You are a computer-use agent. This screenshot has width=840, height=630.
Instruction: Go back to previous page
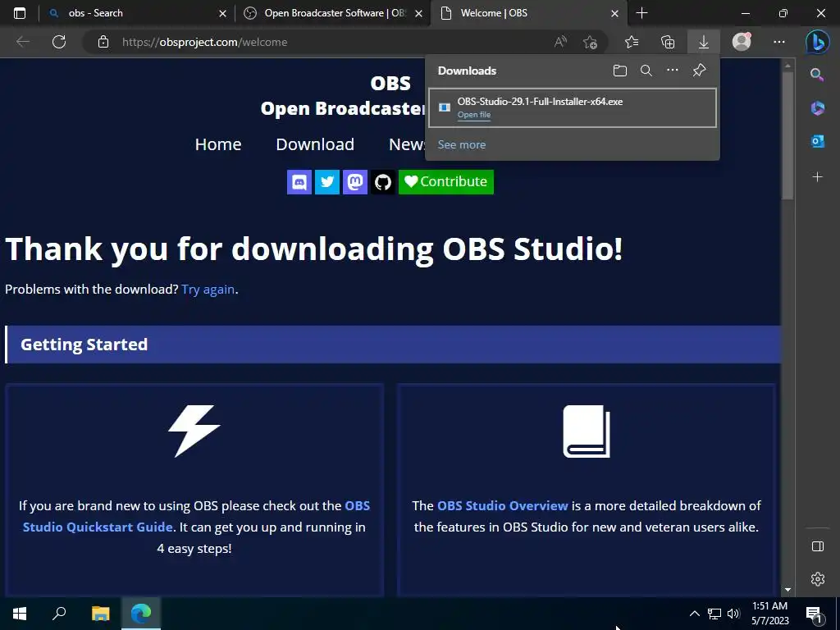22,42
